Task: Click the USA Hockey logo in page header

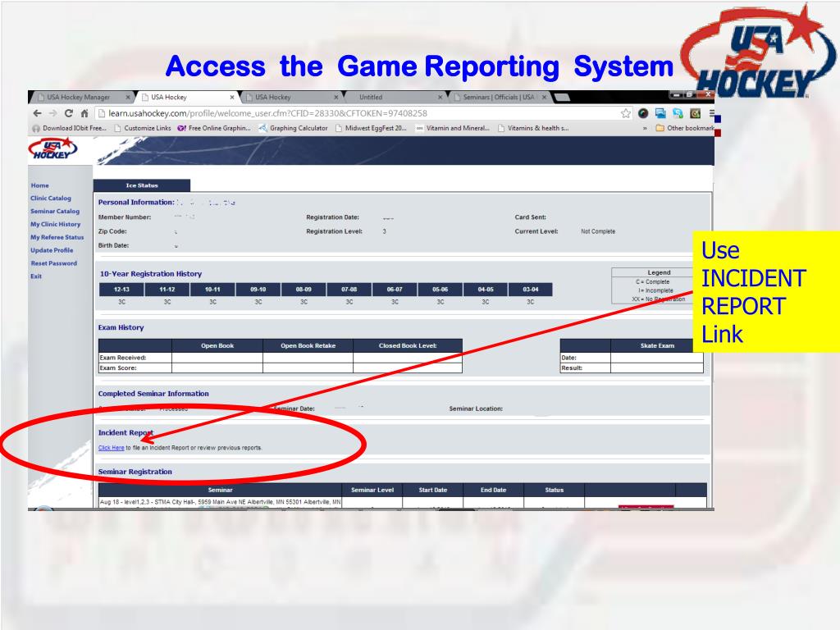Action: [x=52, y=149]
